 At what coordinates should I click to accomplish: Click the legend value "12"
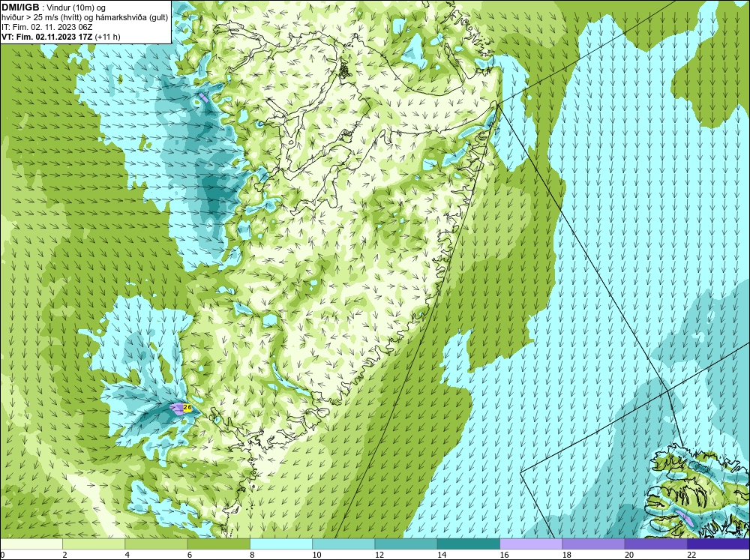click(x=379, y=555)
